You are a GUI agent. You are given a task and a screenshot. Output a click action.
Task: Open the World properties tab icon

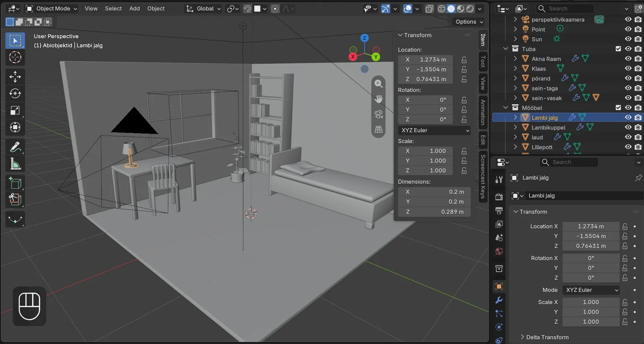(x=499, y=251)
